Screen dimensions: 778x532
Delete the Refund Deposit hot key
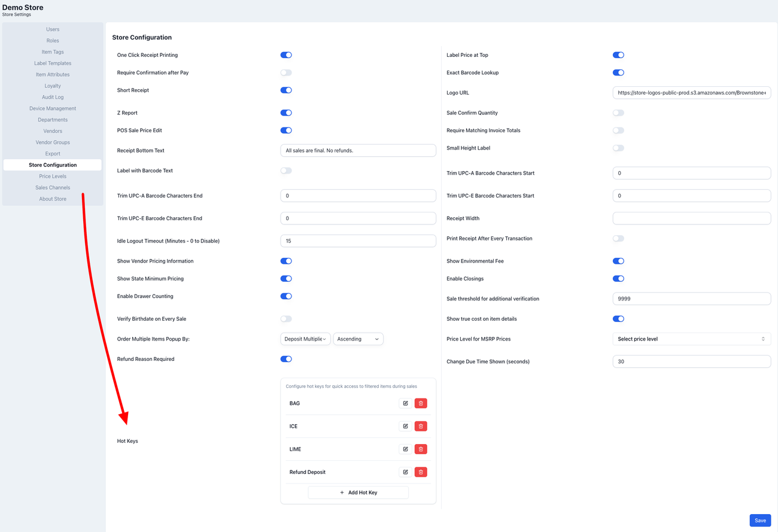point(421,472)
